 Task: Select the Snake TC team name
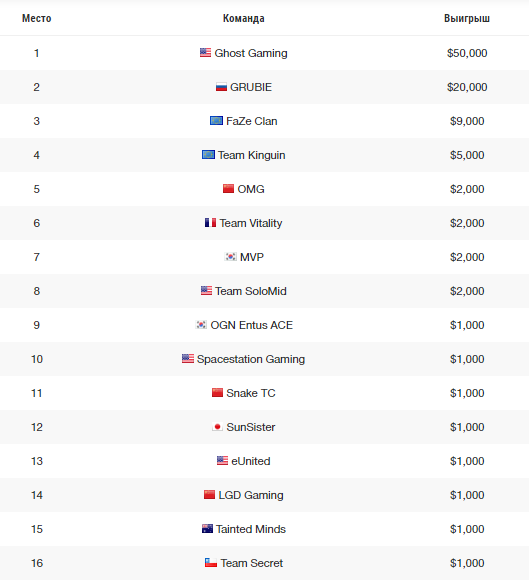pos(251,393)
